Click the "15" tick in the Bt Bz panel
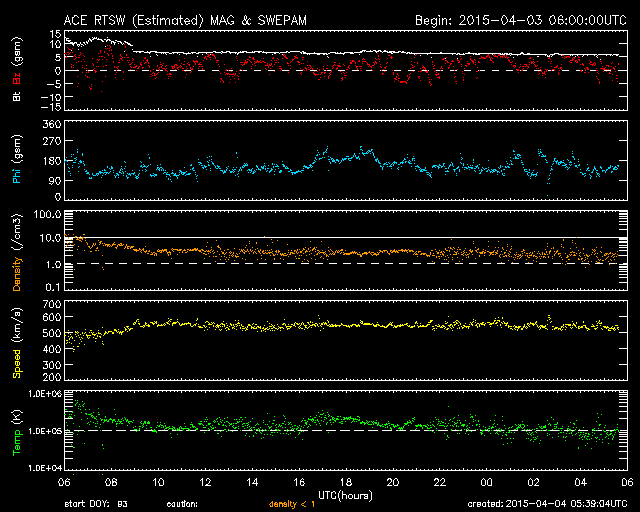This screenshot has width=640, height=512. pos(56,34)
